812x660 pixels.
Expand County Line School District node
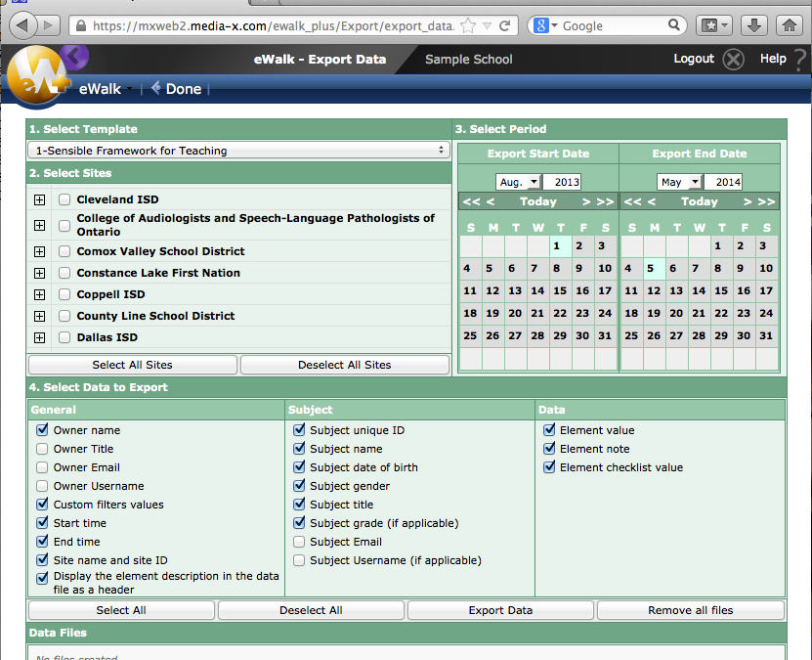point(39,316)
